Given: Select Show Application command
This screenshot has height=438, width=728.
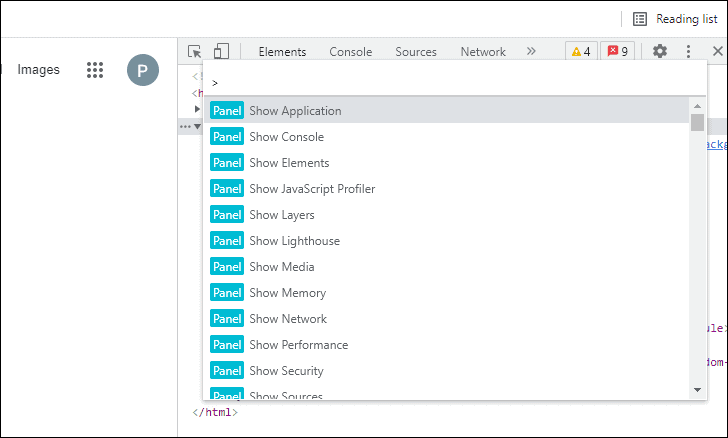Looking at the screenshot, I should click(x=447, y=111).
